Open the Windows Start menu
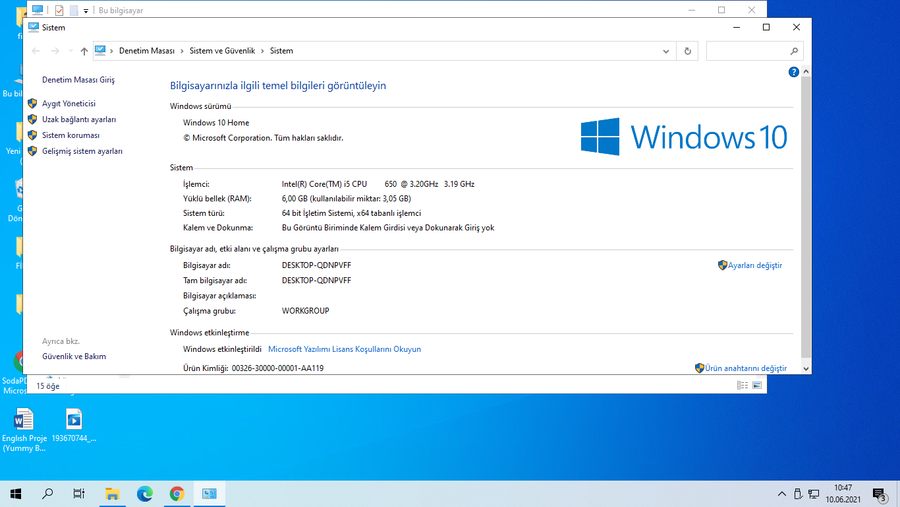This screenshot has height=507, width=900. tap(16, 494)
